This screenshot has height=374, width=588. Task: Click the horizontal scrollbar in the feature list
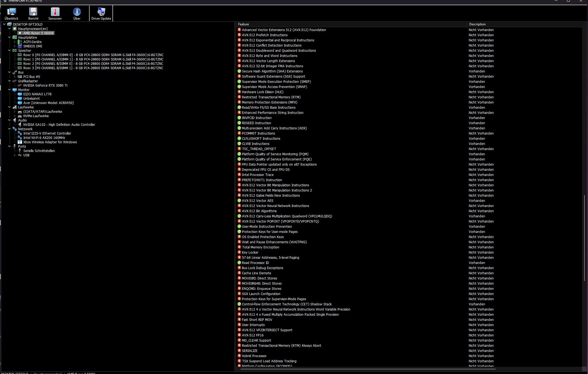click(x=368, y=369)
